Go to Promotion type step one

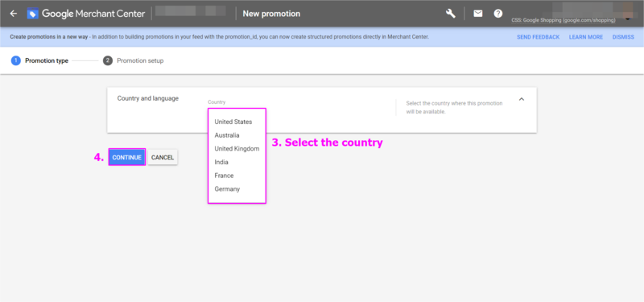pos(39,61)
